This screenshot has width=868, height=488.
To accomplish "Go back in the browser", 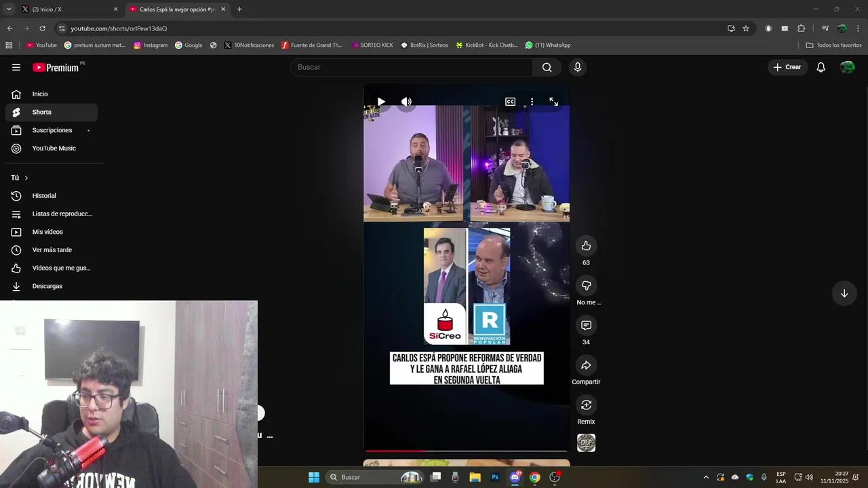I will pyautogui.click(x=9, y=28).
